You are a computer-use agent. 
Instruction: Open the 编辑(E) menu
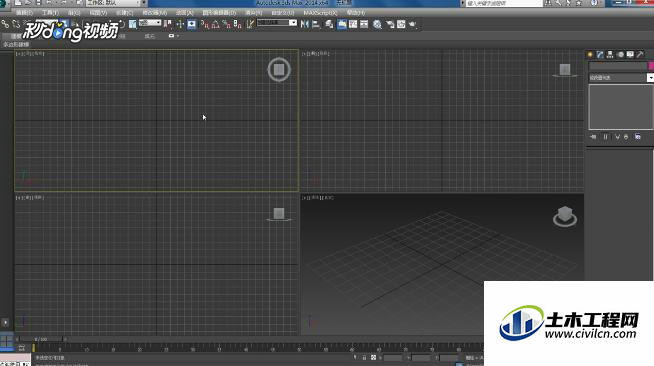24,13
